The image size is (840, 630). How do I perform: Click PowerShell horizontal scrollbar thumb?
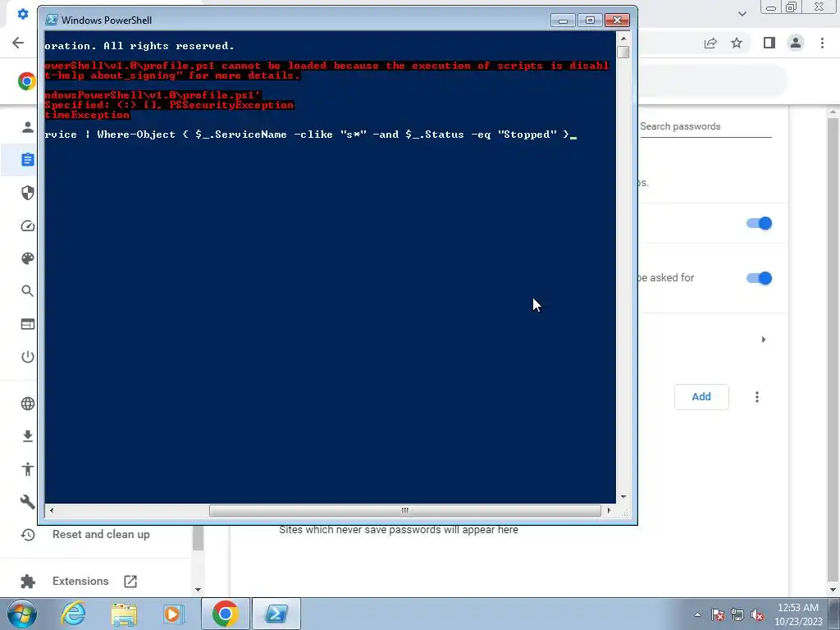click(405, 510)
